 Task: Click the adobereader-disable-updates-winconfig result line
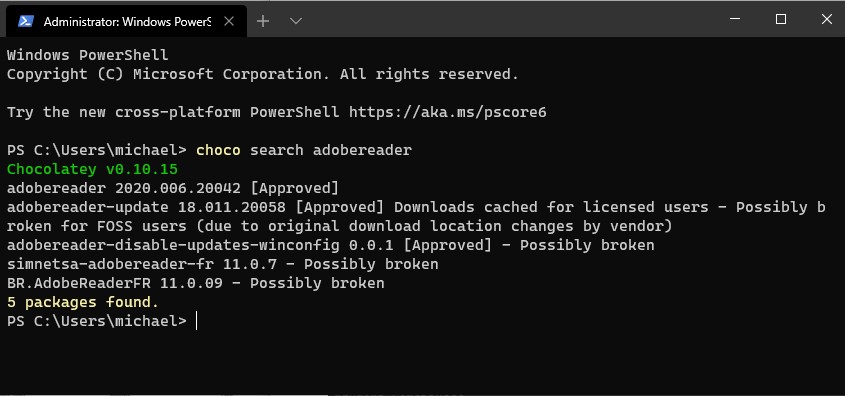pos(330,245)
